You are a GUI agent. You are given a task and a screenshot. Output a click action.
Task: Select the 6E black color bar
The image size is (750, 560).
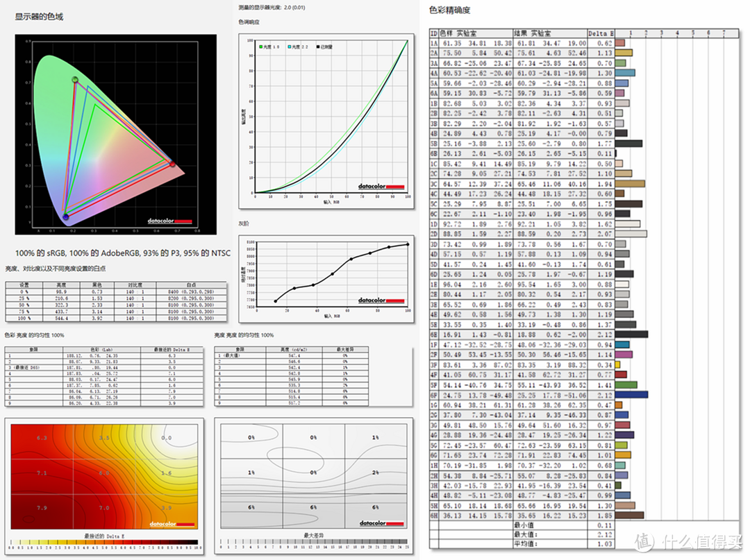(631, 334)
